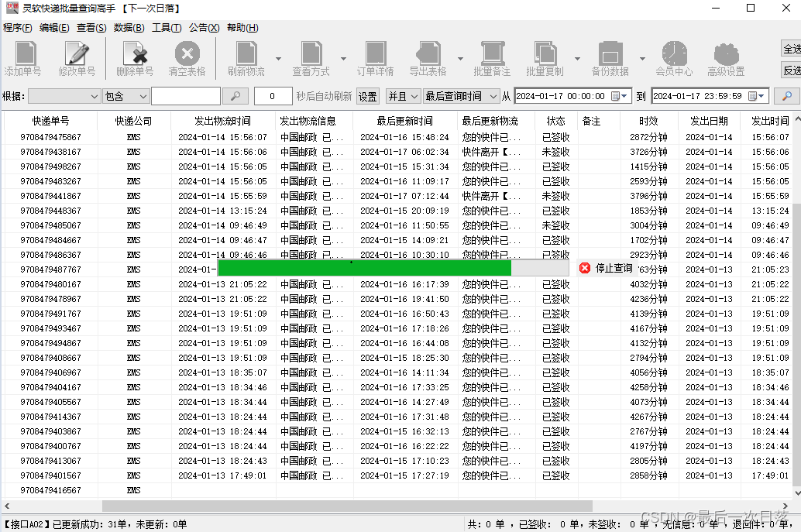Click the search key icon beside filter text box

(x=235, y=96)
